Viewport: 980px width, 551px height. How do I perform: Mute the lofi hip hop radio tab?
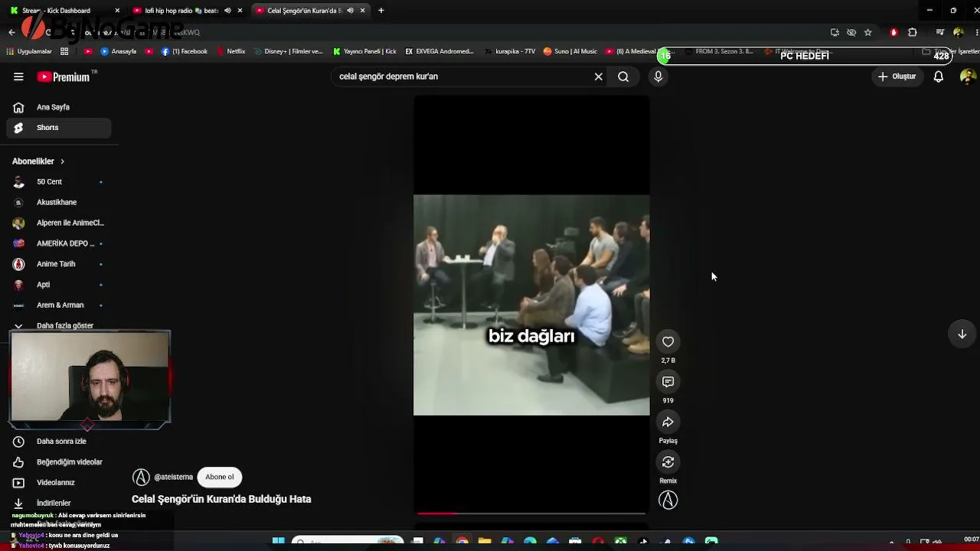coord(227,11)
